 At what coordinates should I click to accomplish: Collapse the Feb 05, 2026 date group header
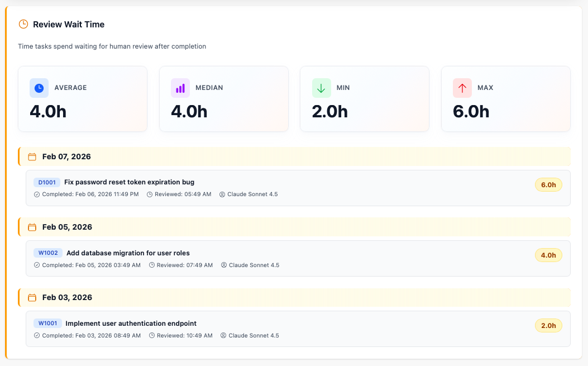pyautogui.click(x=295, y=227)
